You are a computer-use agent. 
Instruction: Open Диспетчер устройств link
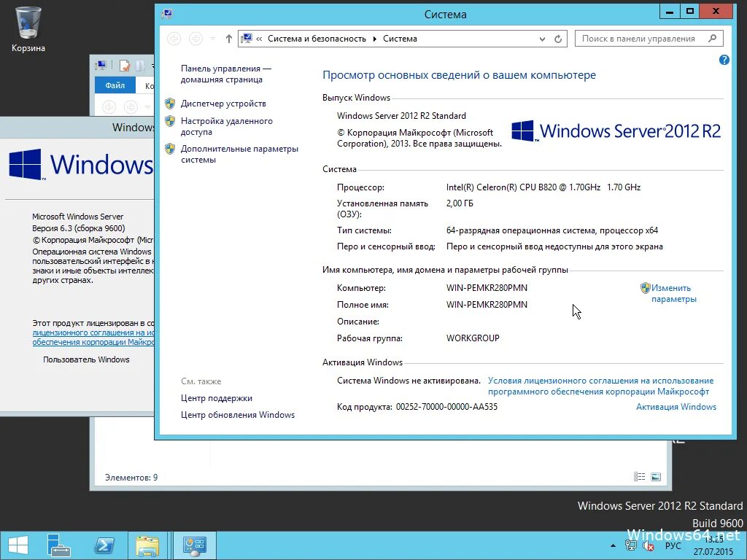pyautogui.click(x=223, y=104)
